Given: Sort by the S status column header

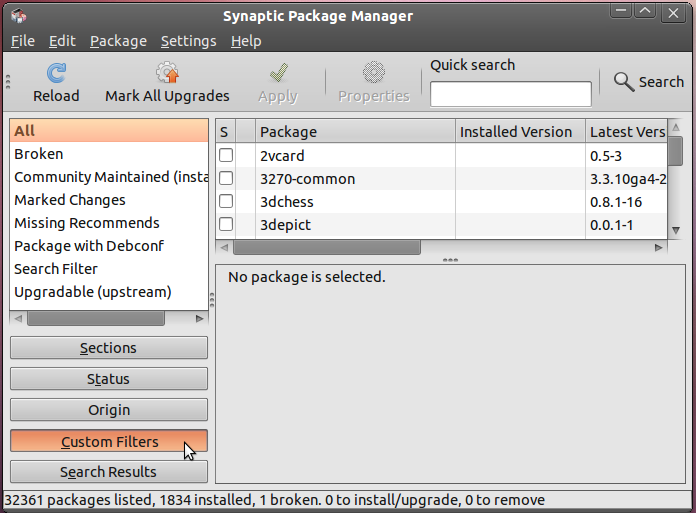Looking at the screenshot, I should tap(225, 132).
